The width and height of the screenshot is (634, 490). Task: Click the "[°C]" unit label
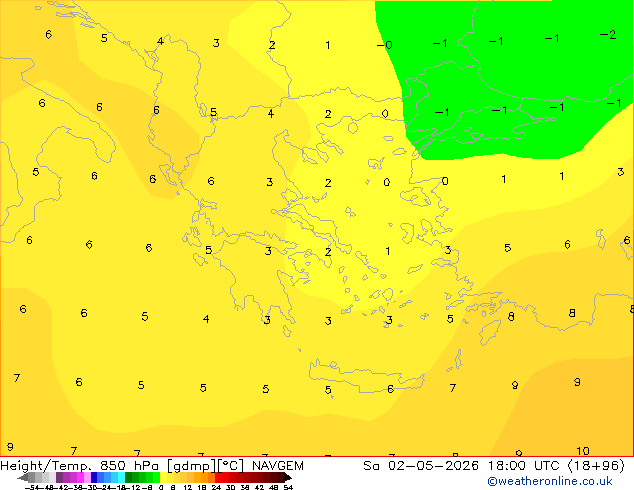(230, 466)
